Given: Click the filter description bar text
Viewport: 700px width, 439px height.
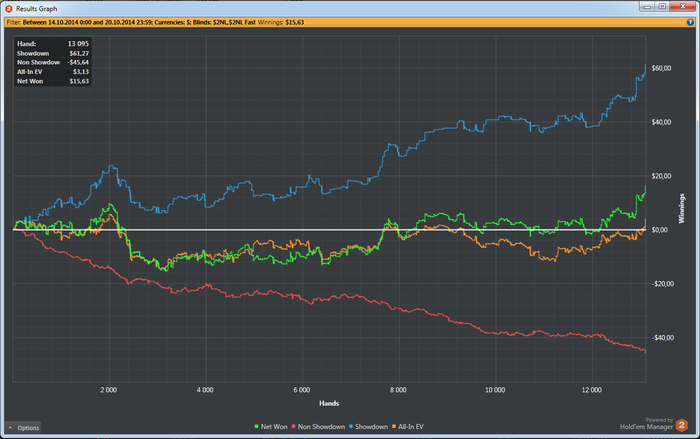Looking at the screenshot, I should (x=155, y=22).
